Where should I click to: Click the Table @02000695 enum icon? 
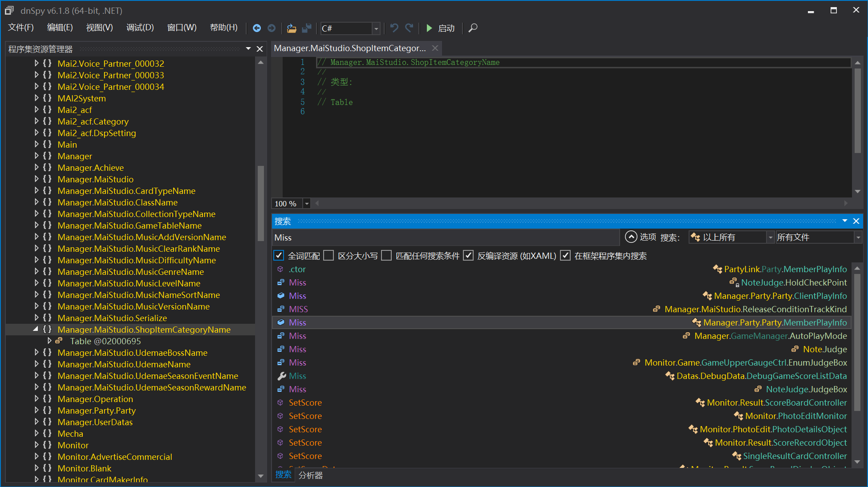pos(59,341)
